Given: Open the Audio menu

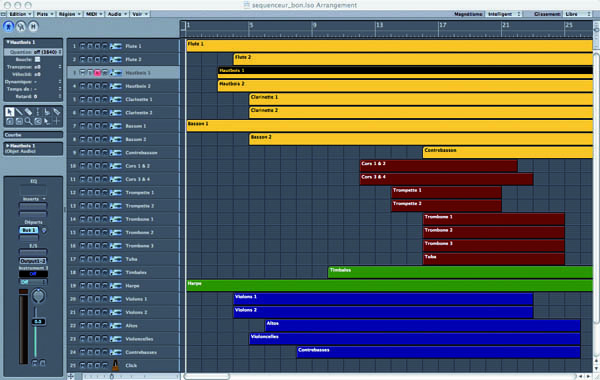Looking at the screenshot, I should 117,14.
